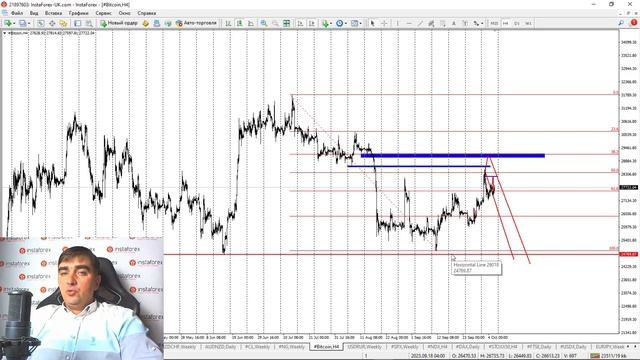
Task: Toggle the Авто-торговля button
Action: tap(196, 23)
